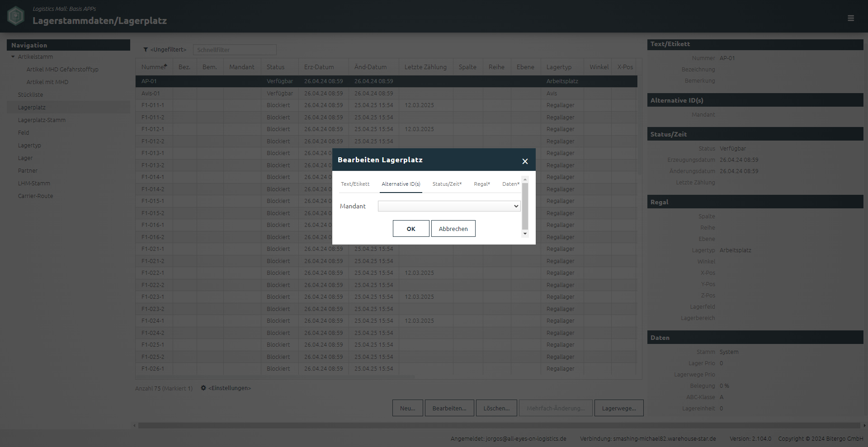Click the filter funnel icon
Image resolution: width=868 pixels, height=447 pixels.
(146, 50)
